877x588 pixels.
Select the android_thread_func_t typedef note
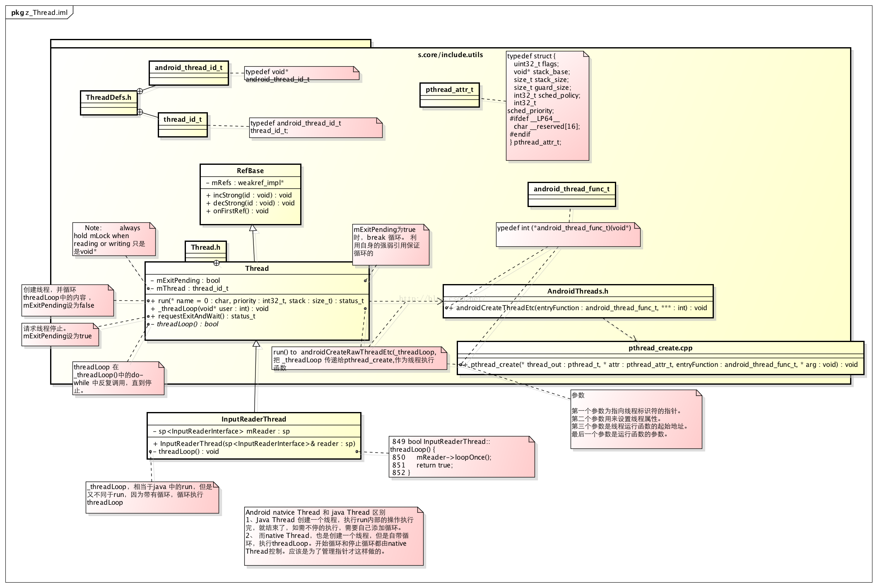(568, 235)
